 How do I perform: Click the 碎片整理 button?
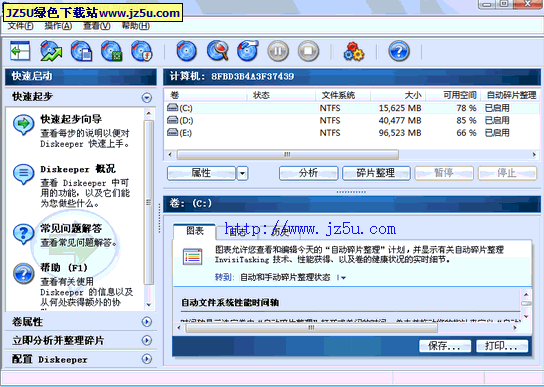(x=376, y=173)
